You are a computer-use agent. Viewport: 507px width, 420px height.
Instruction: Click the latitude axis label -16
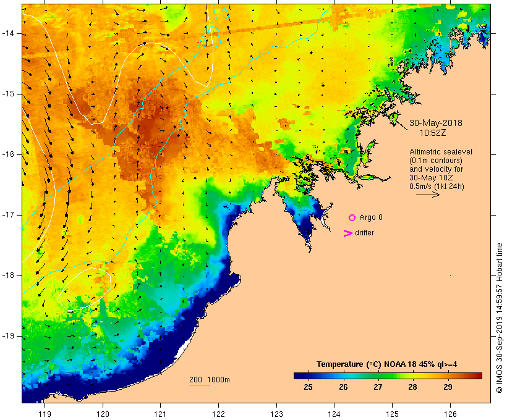click(x=8, y=154)
